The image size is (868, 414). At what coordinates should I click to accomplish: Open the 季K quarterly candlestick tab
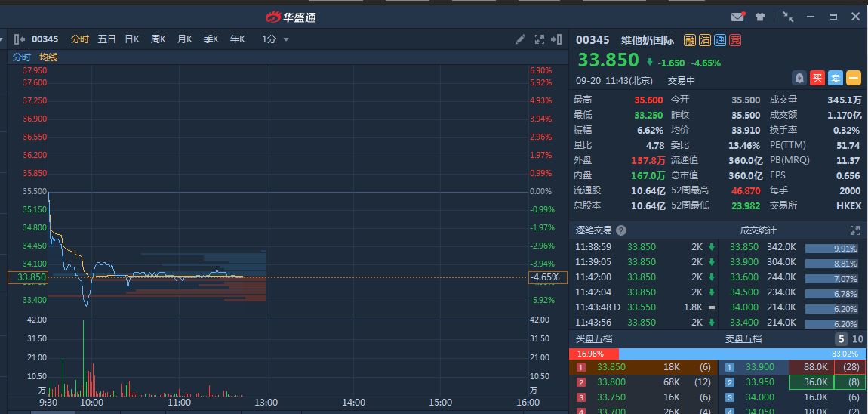(211, 39)
